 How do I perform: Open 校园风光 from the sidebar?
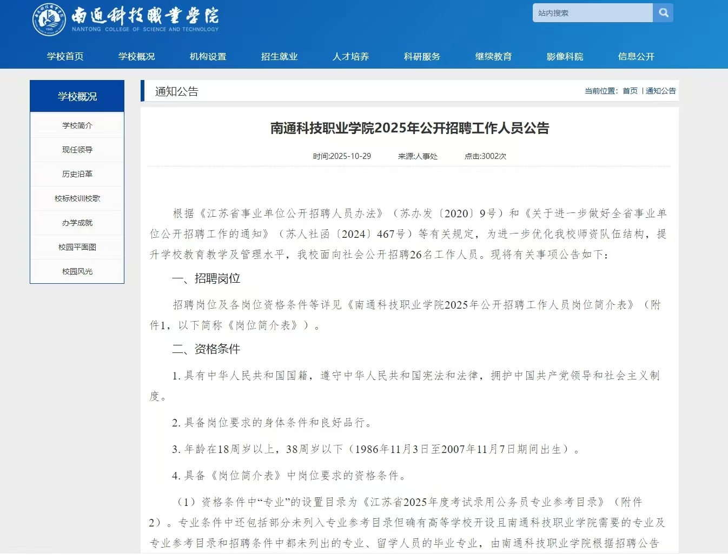(x=77, y=271)
